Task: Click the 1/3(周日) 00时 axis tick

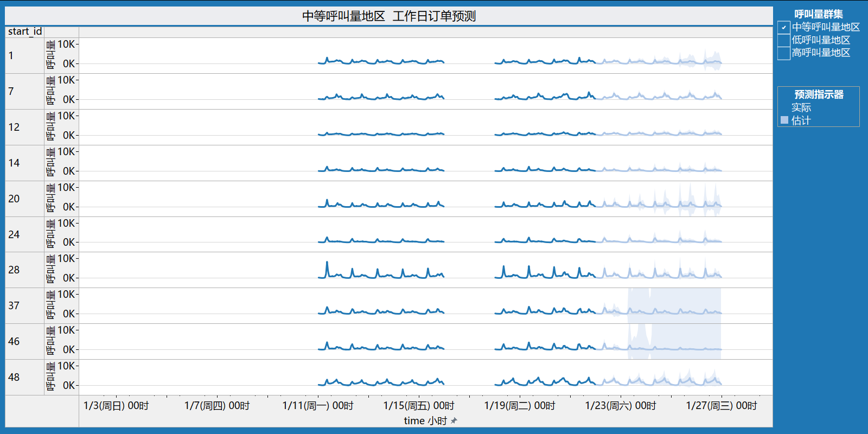Action: pos(116,405)
